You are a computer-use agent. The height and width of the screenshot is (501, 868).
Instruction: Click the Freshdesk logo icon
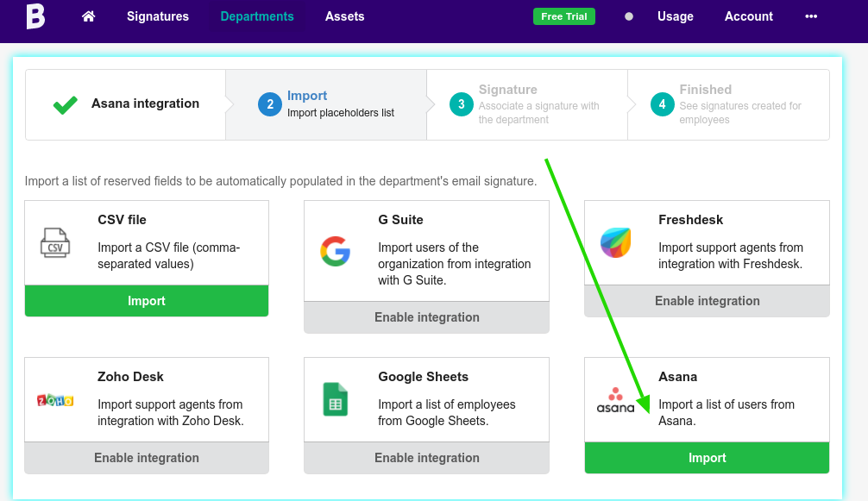click(615, 242)
